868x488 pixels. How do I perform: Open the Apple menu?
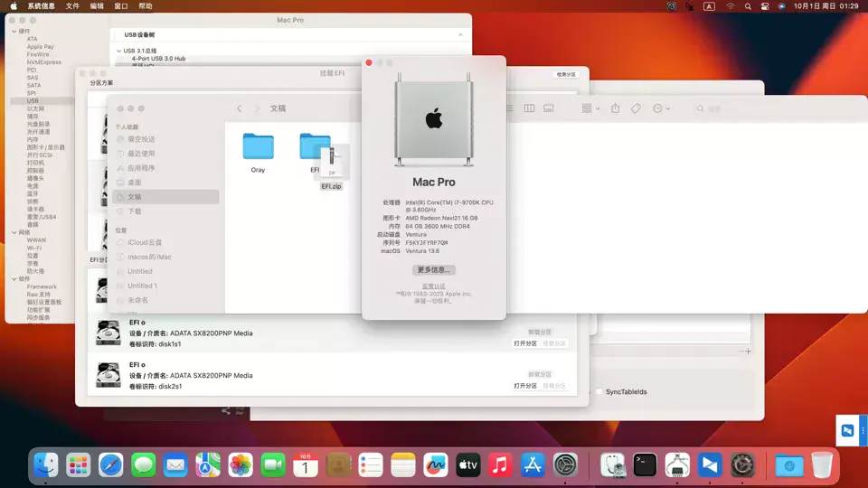[x=14, y=6]
